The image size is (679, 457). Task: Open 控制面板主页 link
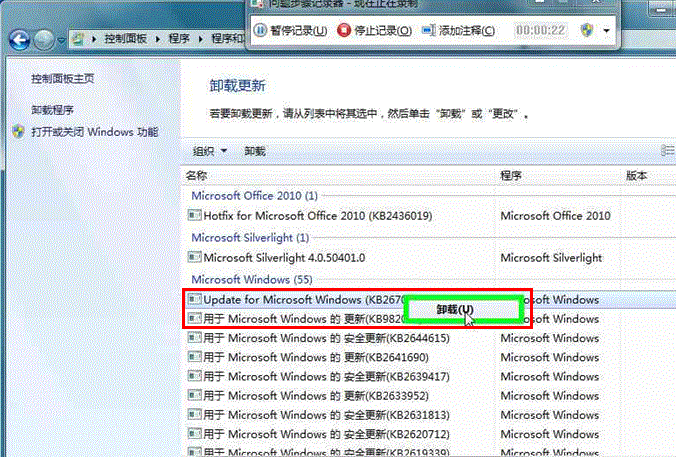[62, 78]
